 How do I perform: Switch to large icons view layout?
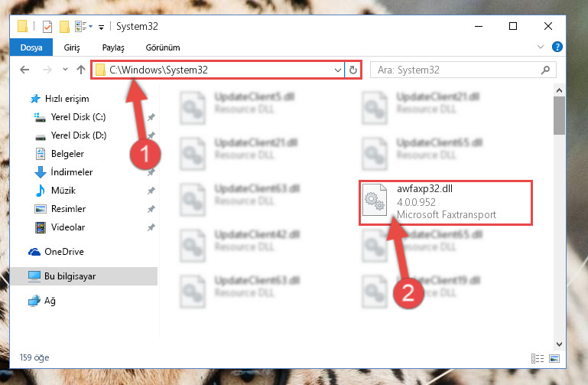coord(554,358)
